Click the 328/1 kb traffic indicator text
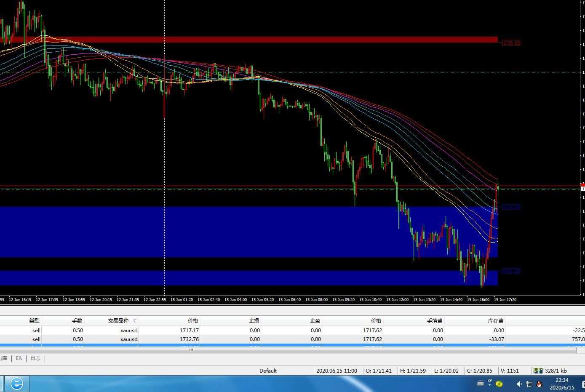Screen dimensions: 585x392 (556, 371)
